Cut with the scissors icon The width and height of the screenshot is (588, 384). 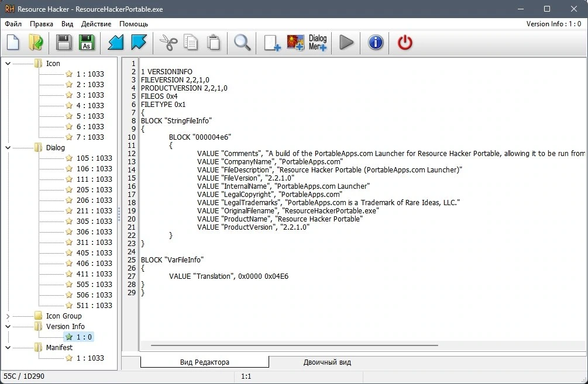(169, 43)
